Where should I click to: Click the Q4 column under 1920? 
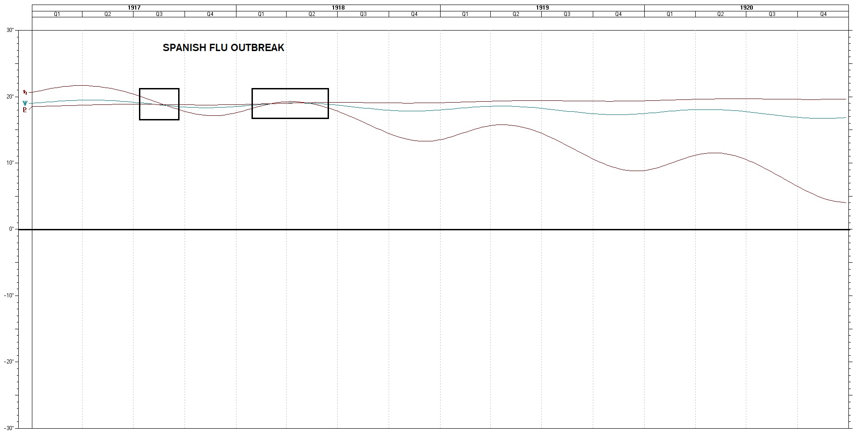(823, 14)
